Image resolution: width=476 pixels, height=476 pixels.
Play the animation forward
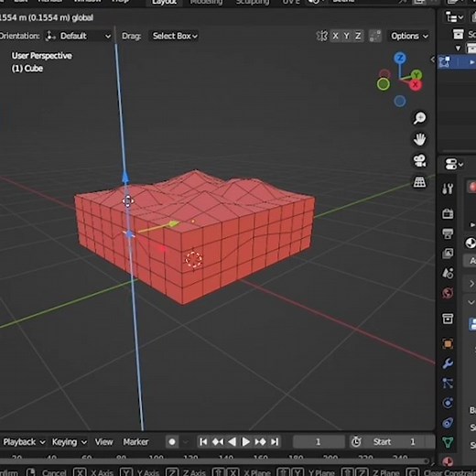245,442
